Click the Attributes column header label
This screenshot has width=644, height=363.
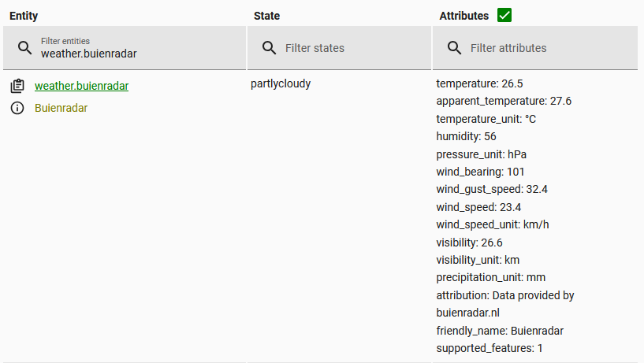(463, 16)
